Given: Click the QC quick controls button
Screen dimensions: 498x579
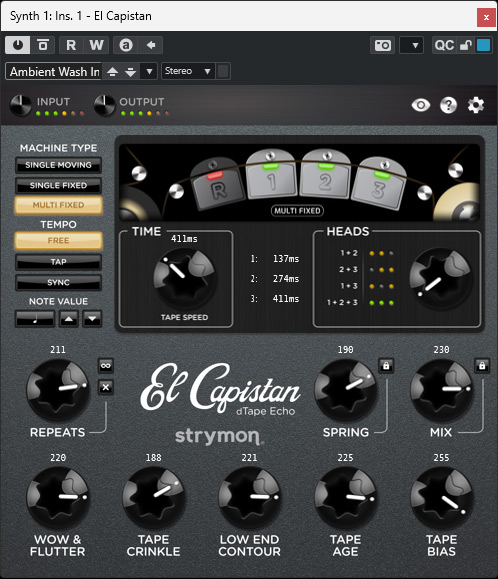Looking at the screenshot, I should pos(444,45).
